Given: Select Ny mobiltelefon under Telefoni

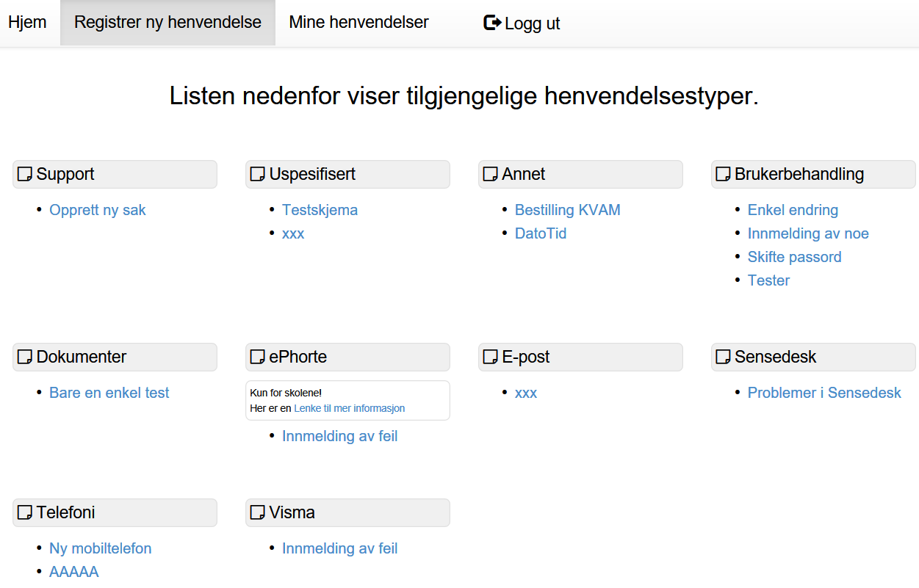Looking at the screenshot, I should coord(100,549).
